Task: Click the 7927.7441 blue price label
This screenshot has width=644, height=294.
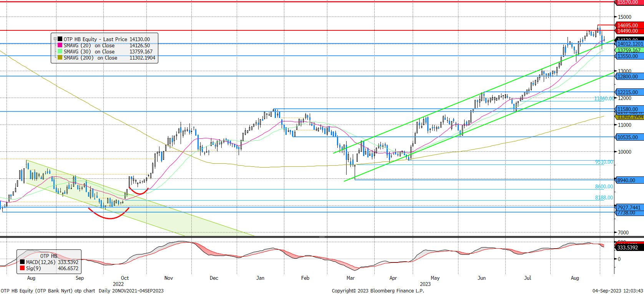Action: pos(629,208)
